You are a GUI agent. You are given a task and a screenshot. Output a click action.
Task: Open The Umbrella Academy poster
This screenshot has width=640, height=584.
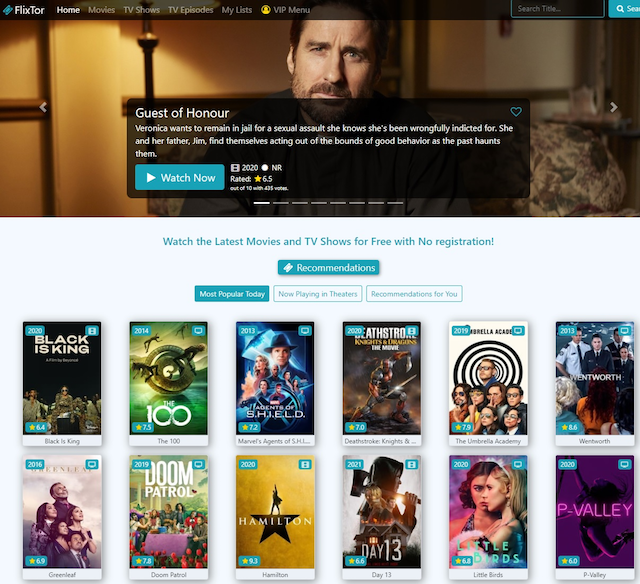click(488, 378)
